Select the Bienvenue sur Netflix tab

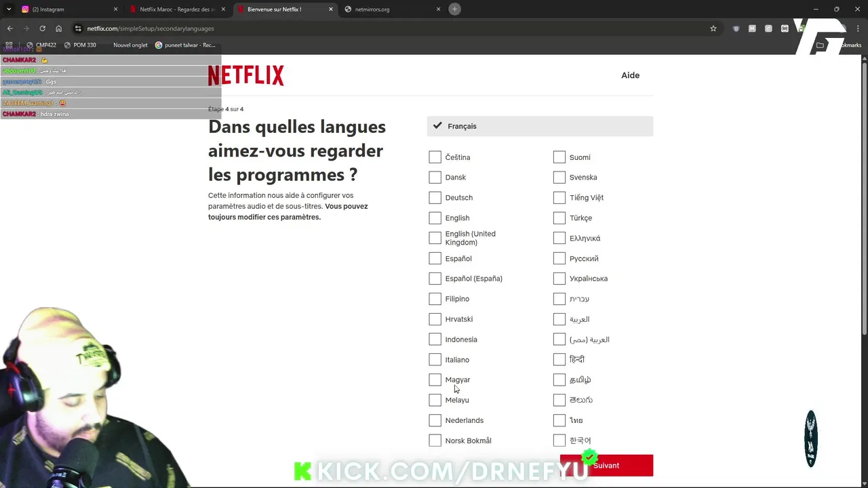click(285, 9)
